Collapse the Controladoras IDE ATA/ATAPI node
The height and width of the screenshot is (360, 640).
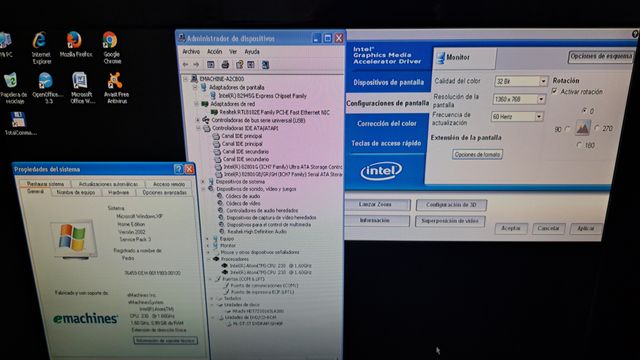199,128
